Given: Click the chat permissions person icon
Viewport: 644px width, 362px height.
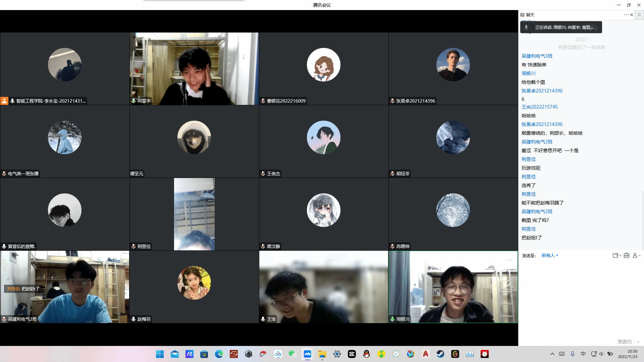Looking at the screenshot, I should [635, 255].
